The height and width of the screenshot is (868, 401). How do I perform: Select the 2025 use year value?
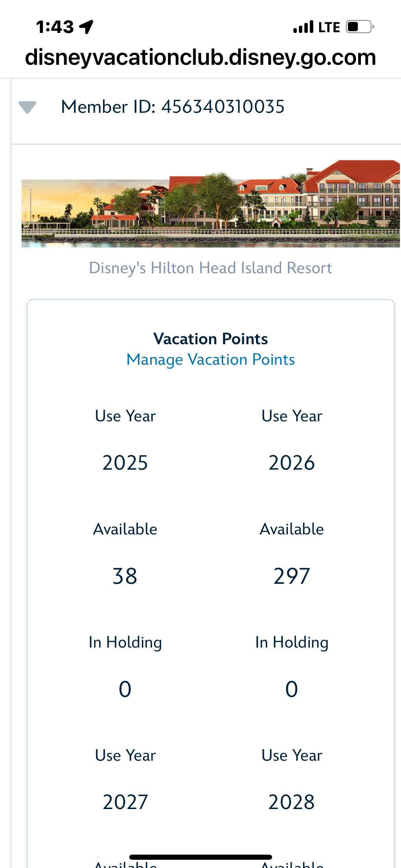click(x=125, y=463)
